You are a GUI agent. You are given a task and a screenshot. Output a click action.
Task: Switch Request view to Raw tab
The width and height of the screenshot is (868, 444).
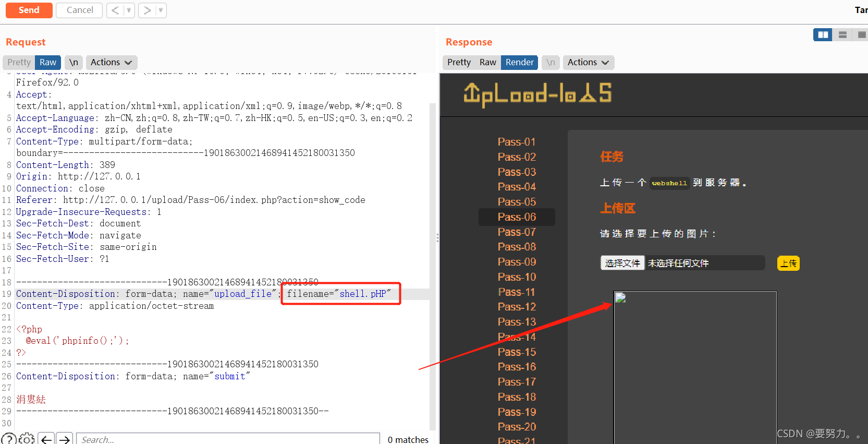point(48,63)
